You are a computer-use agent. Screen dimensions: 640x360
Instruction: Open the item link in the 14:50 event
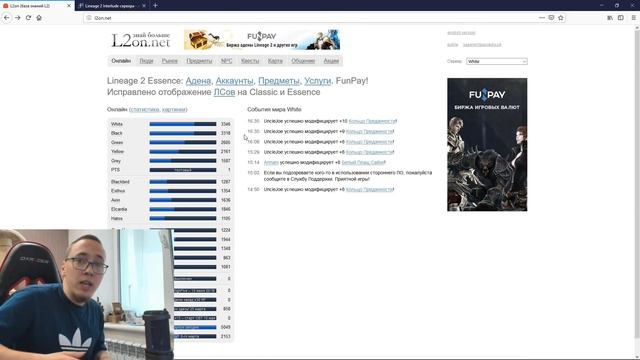click(369, 189)
